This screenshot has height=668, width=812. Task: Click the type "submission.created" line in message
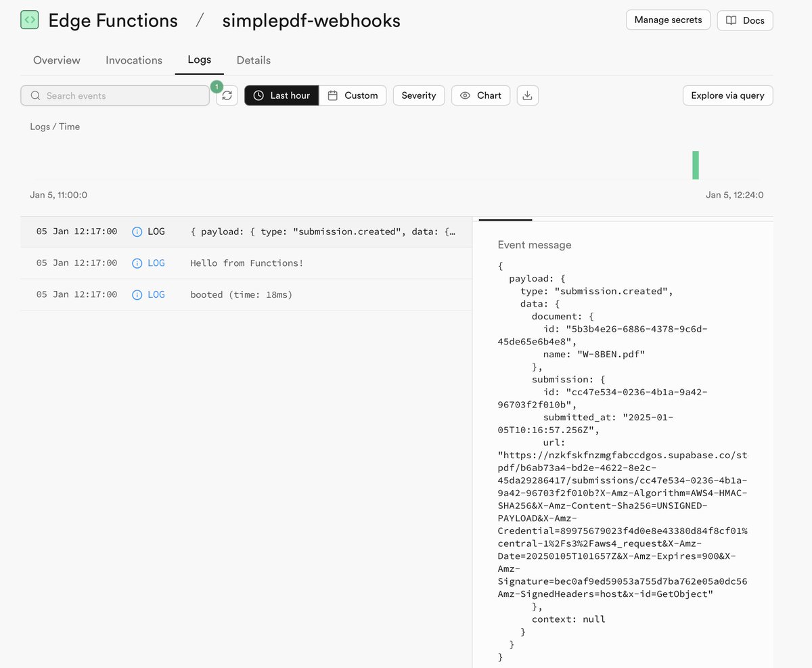tap(597, 291)
